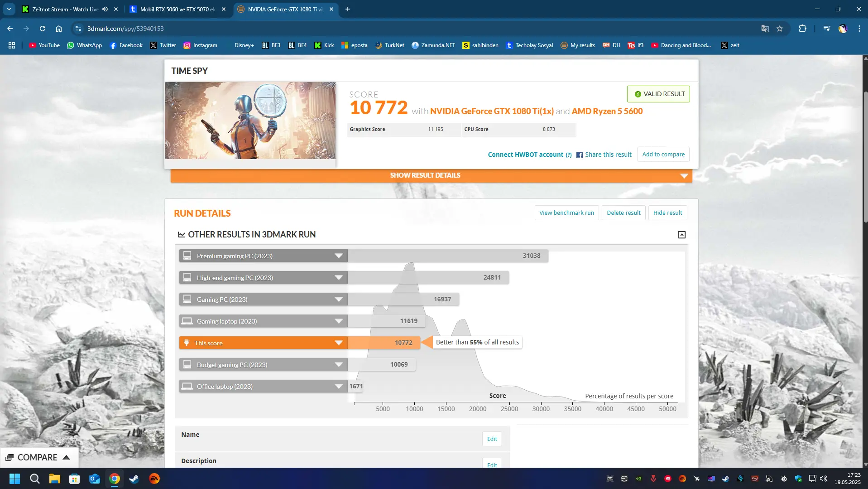This screenshot has width=868, height=489.
Task: Click Hide result button
Action: click(667, 213)
